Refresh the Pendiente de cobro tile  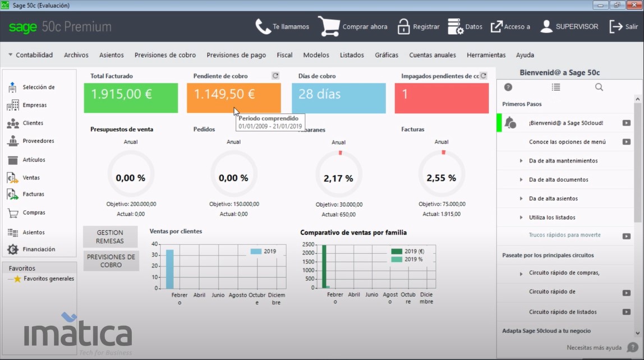(x=275, y=76)
